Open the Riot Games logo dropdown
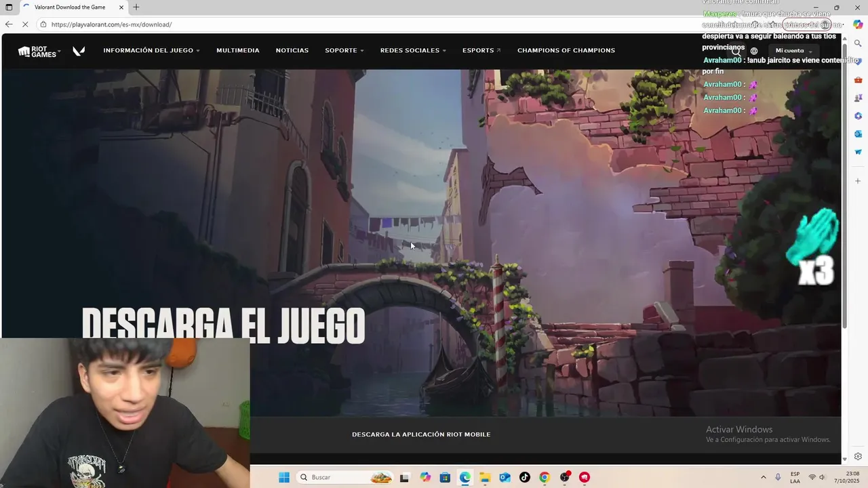Image resolution: width=868 pixels, height=488 pixels. click(39, 51)
